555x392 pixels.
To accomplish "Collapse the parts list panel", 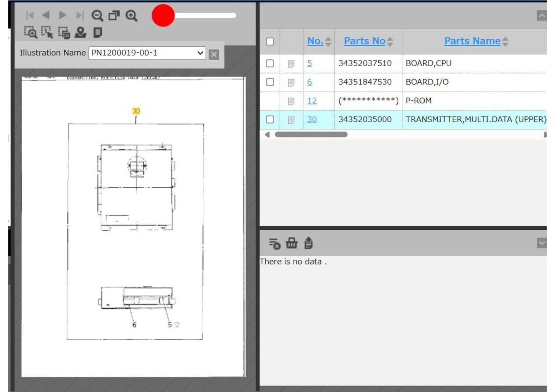I will click(542, 16).
